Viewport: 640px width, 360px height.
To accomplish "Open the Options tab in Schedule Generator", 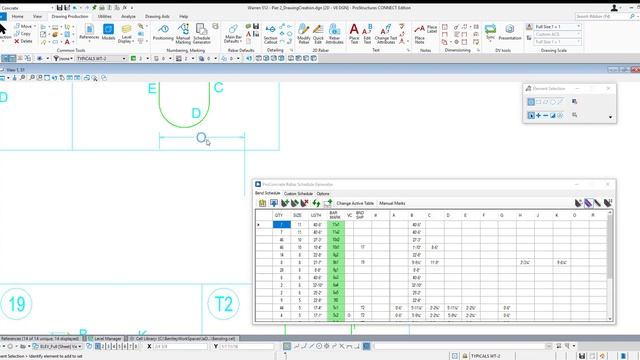I will [323, 194].
